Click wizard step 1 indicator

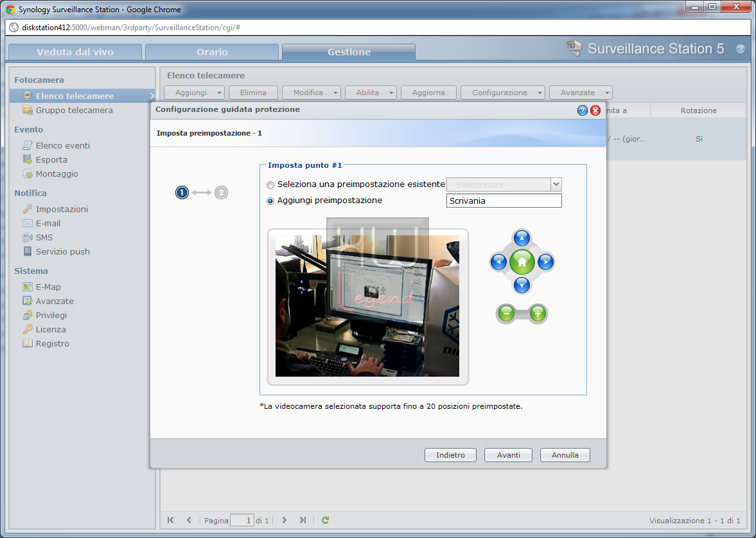click(182, 193)
